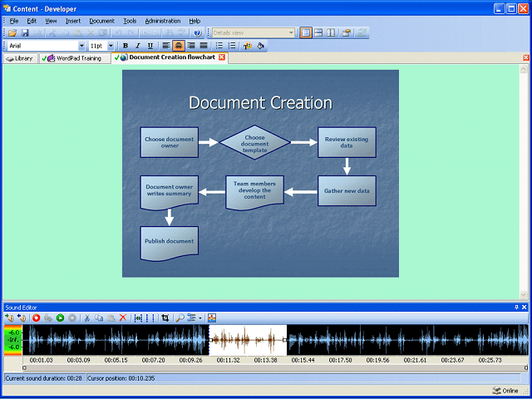Click the Sound Editor options list icon

click(191, 318)
